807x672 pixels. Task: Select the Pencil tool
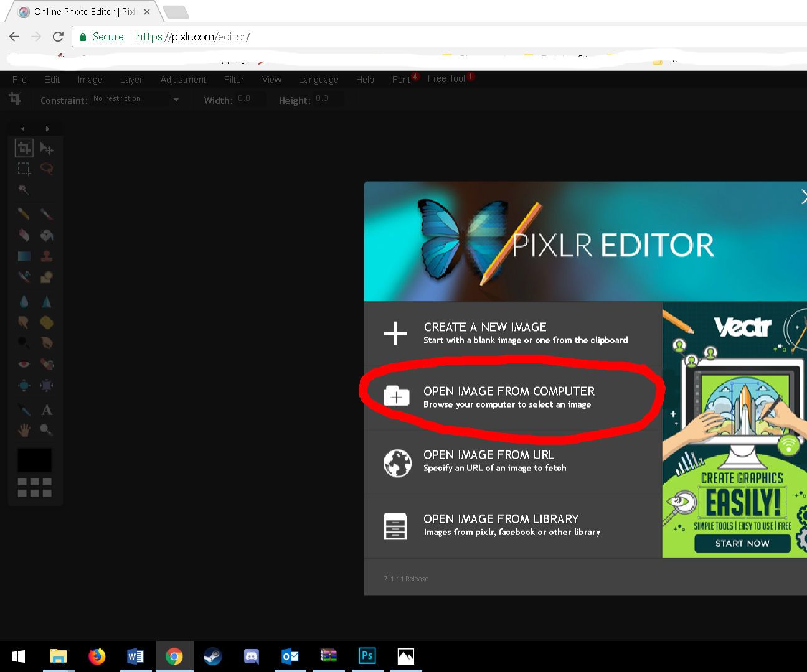(x=24, y=214)
